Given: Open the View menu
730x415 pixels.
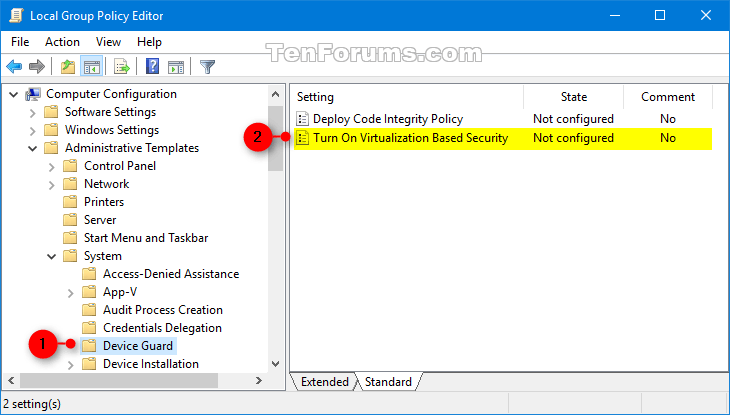Looking at the screenshot, I should pyautogui.click(x=108, y=42).
